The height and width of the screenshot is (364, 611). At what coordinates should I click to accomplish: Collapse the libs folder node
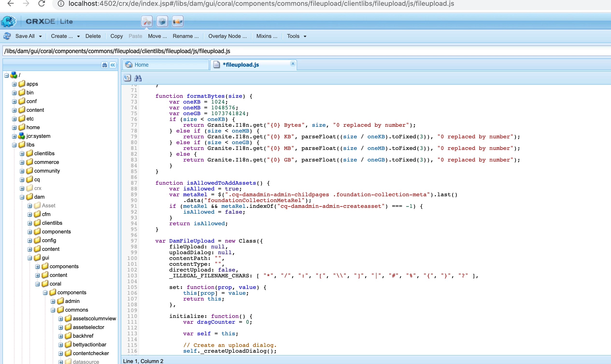(x=14, y=145)
